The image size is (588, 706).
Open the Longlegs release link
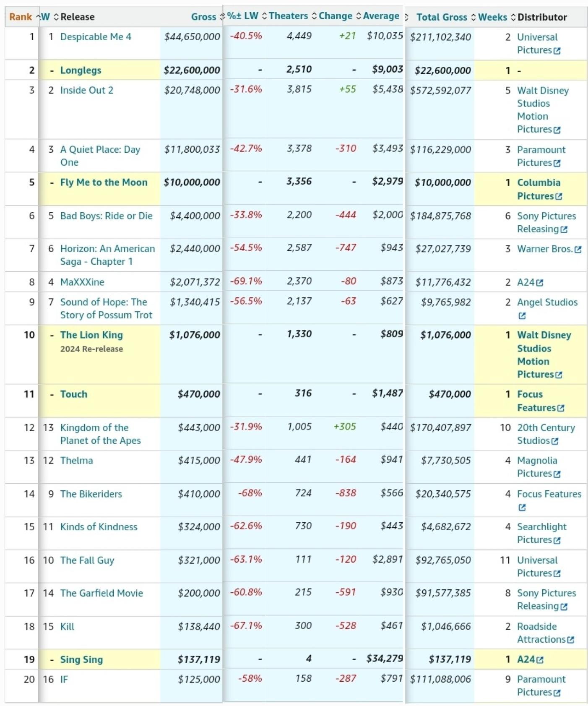point(81,70)
